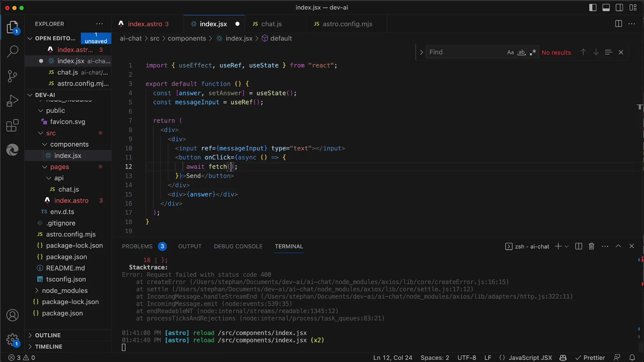Open README.md in the file tree
This screenshot has height=362, width=644.
click(x=65, y=268)
